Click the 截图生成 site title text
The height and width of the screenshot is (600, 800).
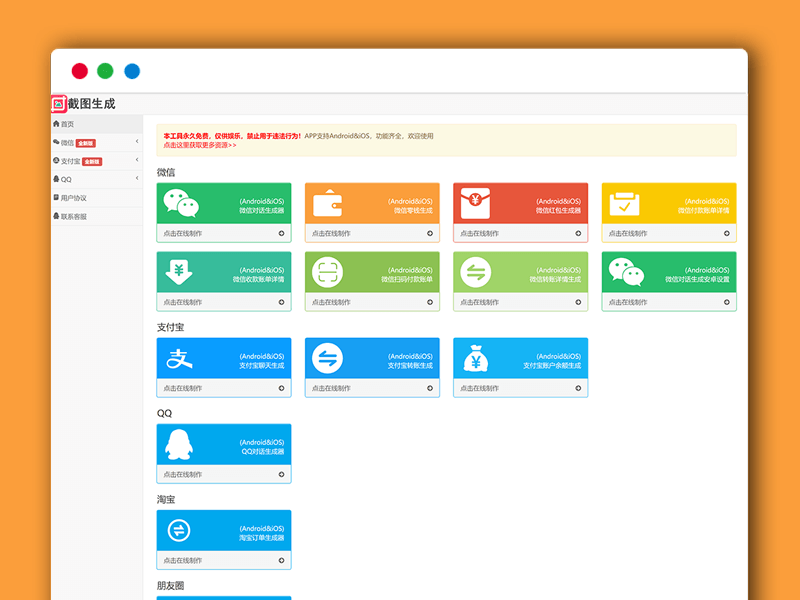coord(92,104)
